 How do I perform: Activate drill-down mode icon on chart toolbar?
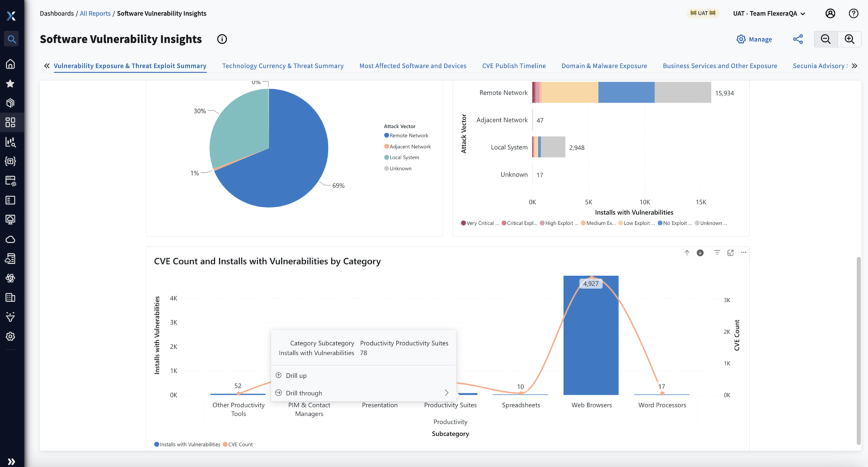(700, 252)
